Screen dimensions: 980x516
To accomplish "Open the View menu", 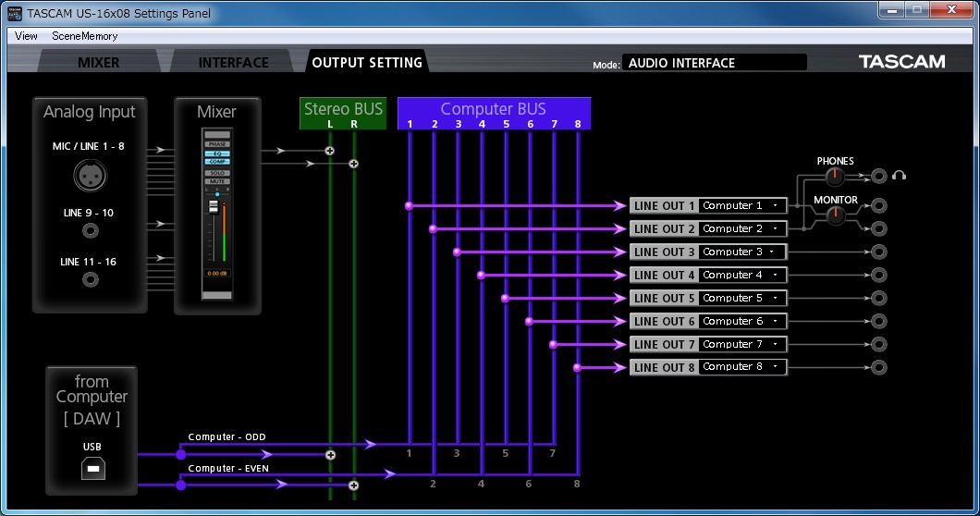I will point(26,36).
